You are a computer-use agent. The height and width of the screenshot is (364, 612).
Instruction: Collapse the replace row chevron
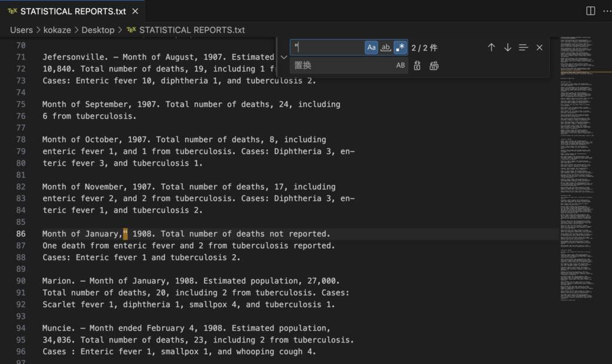[x=284, y=57]
